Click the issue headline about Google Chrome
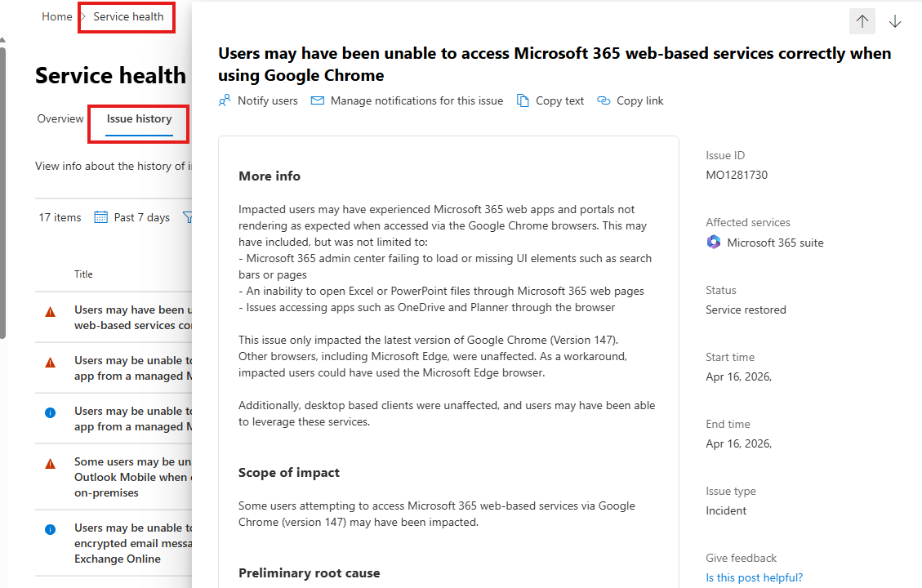The image size is (922, 588). tap(555, 64)
